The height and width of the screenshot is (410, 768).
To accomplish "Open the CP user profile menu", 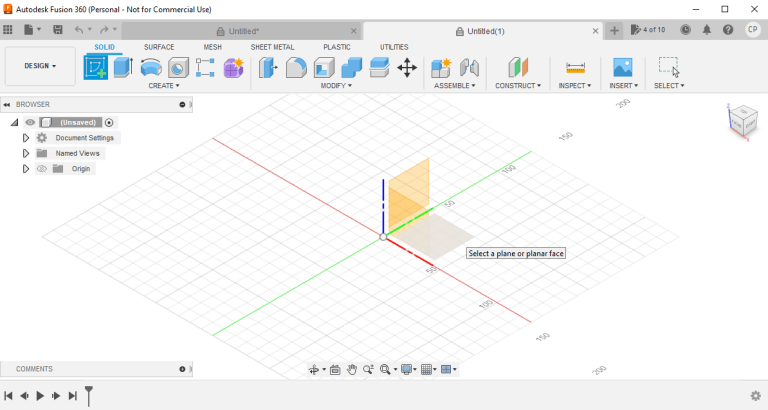I will coord(752,30).
